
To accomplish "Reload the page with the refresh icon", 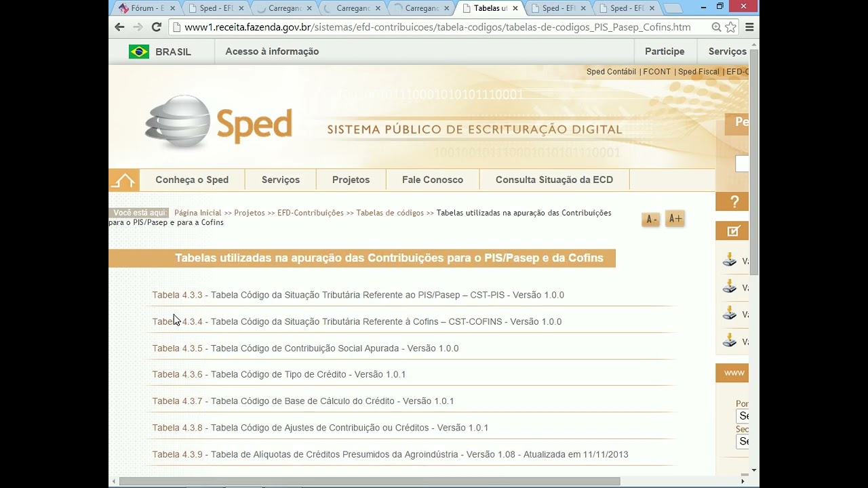I will (156, 27).
